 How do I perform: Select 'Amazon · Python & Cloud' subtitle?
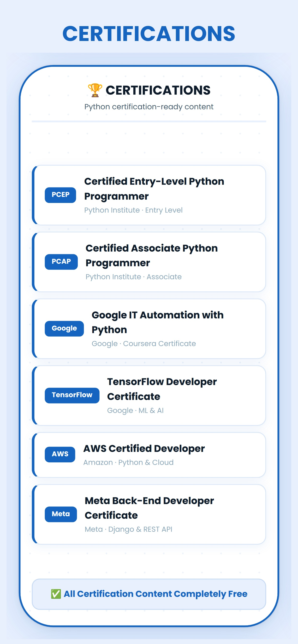(128, 462)
